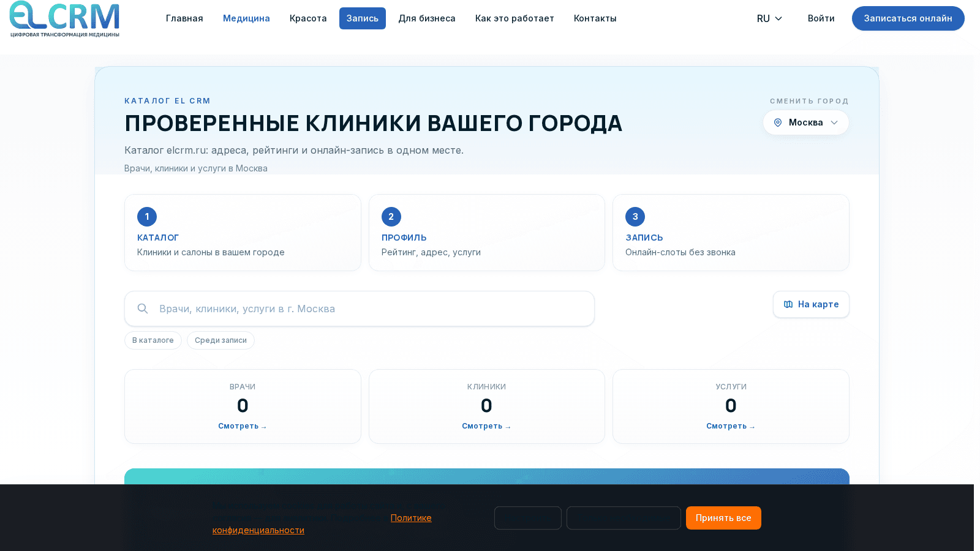The height and width of the screenshot is (551, 980).
Task: Click the Услуги count value 0
Action: 731,405
